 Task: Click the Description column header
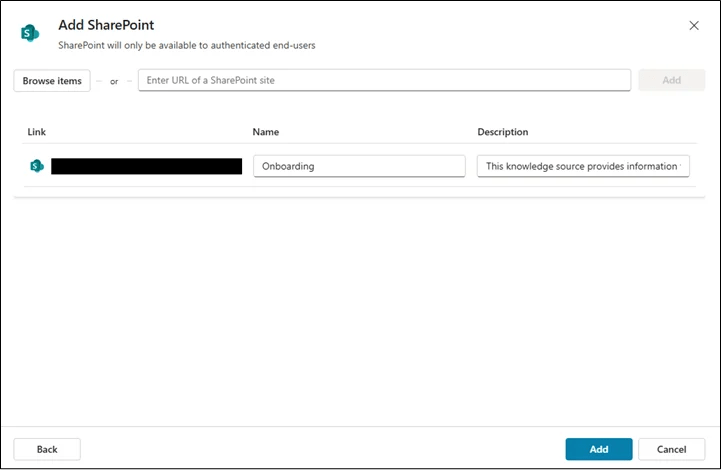(x=503, y=132)
